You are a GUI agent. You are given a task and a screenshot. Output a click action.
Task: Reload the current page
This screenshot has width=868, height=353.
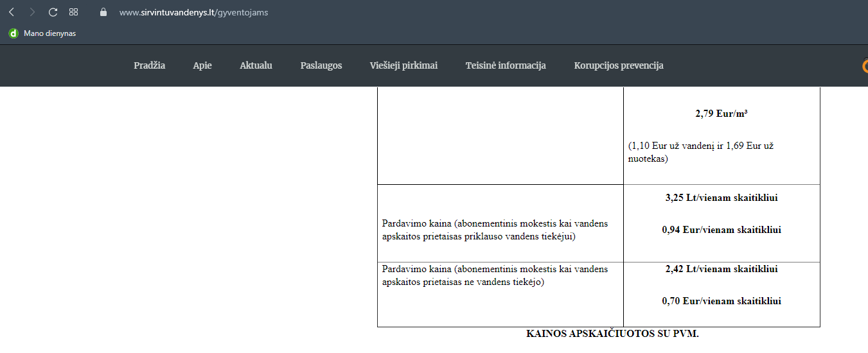pos(53,12)
